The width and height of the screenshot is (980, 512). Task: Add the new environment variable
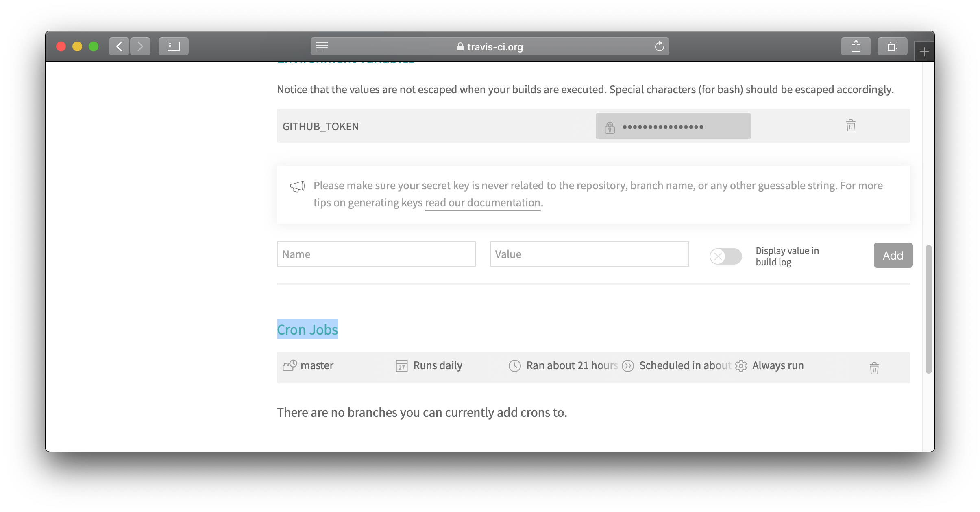coord(893,255)
